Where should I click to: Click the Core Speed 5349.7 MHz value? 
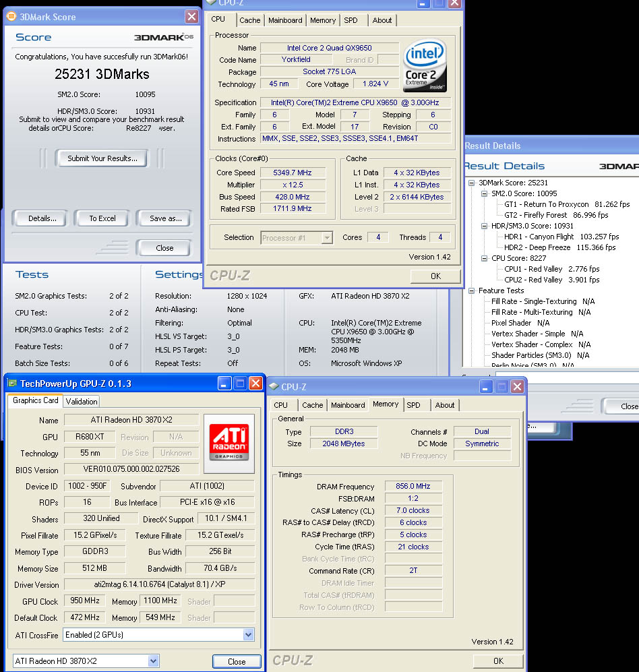coord(293,173)
